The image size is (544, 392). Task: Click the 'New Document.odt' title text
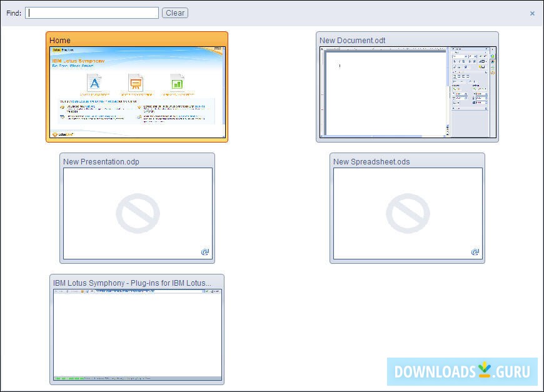pyautogui.click(x=353, y=40)
